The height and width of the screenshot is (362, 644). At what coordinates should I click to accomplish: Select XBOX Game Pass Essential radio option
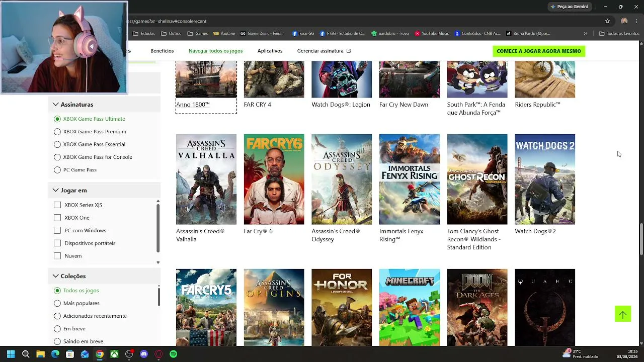tap(57, 144)
